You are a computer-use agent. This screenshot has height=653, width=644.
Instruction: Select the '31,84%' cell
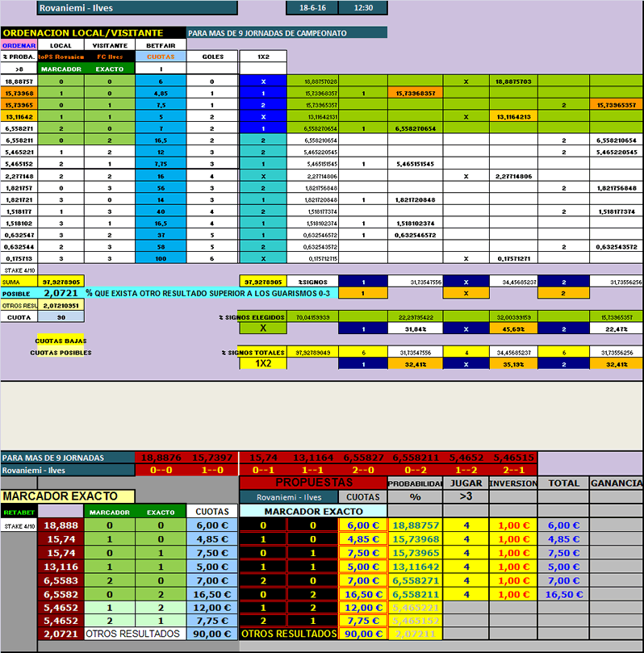pyautogui.click(x=415, y=329)
